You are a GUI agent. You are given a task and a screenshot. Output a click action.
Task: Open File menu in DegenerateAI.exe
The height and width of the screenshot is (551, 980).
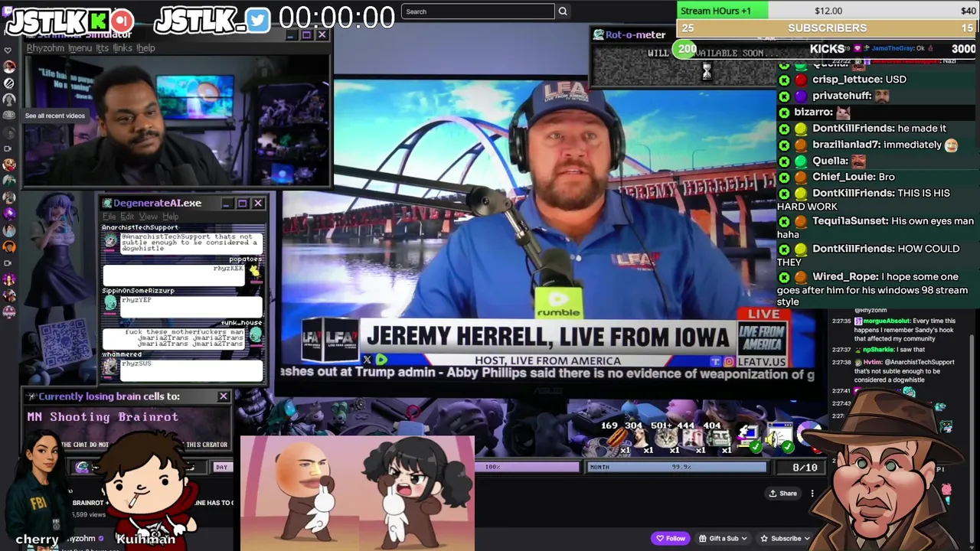pos(109,217)
